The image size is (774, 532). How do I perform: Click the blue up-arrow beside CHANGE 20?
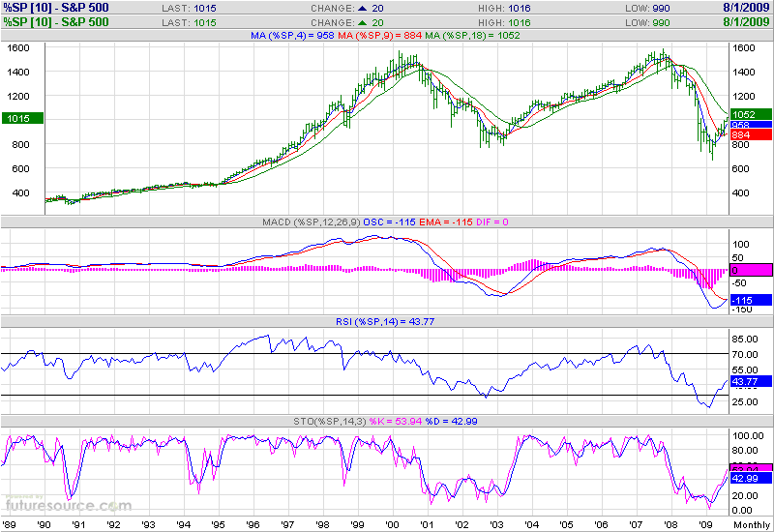click(x=363, y=9)
